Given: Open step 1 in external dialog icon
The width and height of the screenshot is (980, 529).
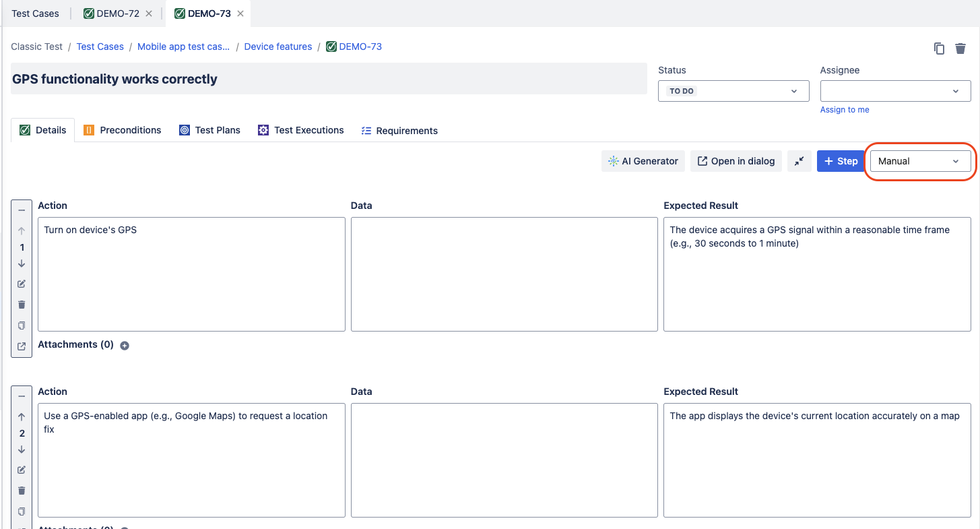Looking at the screenshot, I should pyautogui.click(x=22, y=346).
